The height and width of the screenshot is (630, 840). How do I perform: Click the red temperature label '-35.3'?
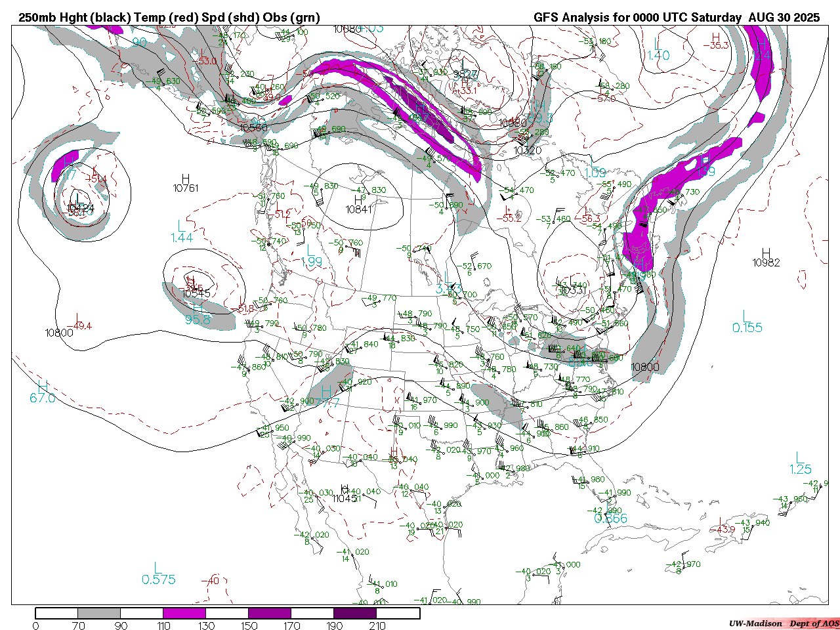[716, 45]
